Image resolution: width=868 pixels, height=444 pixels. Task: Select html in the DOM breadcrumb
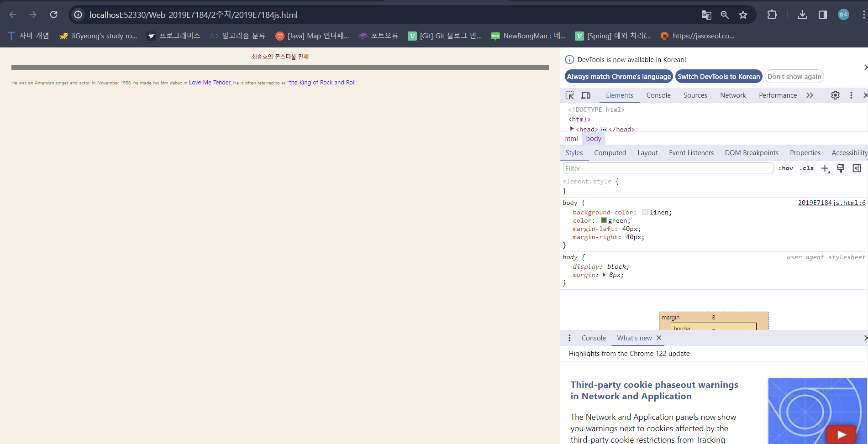point(571,139)
